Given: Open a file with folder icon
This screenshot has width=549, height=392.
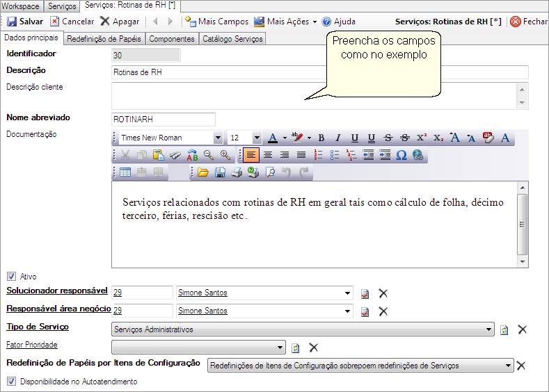Looking at the screenshot, I should click(203, 172).
